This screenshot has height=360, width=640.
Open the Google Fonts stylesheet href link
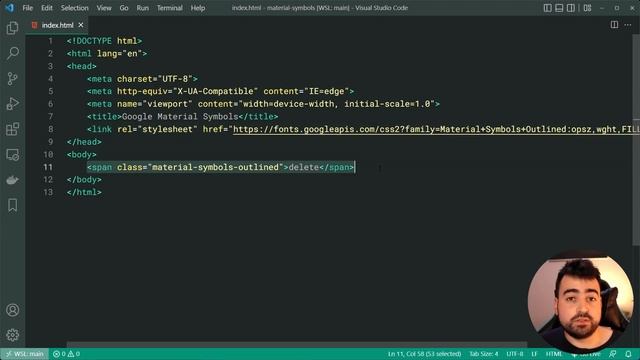[436, 129]
